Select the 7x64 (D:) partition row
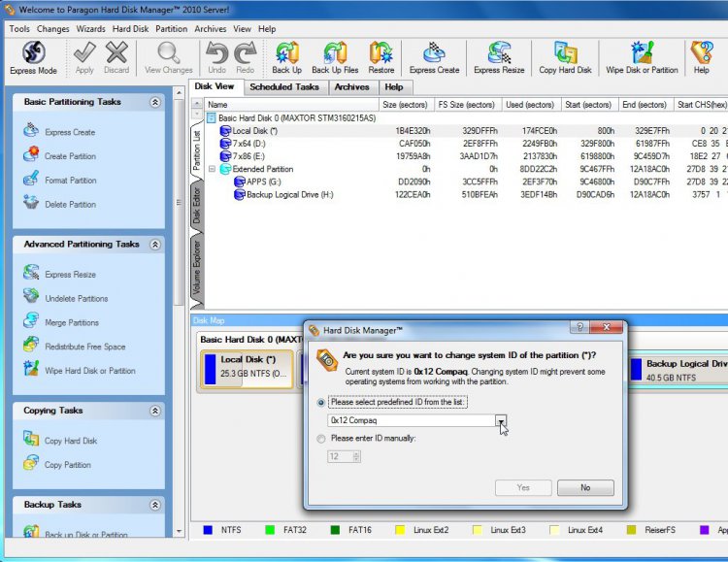Screen dimensions: 728x562 coord(467,144)
